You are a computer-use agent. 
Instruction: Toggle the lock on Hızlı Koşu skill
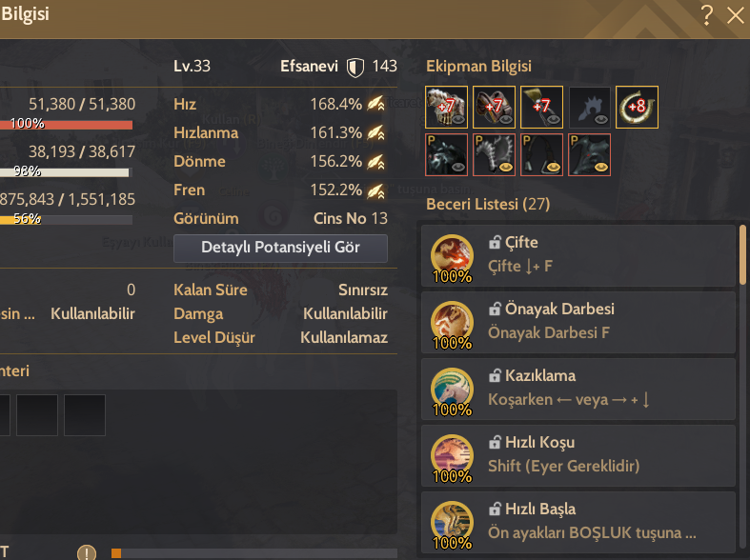tap(495, 443)
